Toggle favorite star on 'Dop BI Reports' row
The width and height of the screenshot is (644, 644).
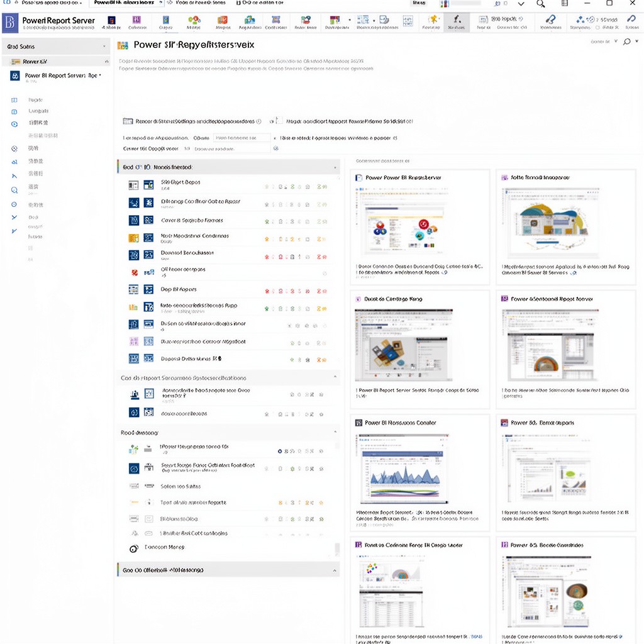[x=267, y=291]
